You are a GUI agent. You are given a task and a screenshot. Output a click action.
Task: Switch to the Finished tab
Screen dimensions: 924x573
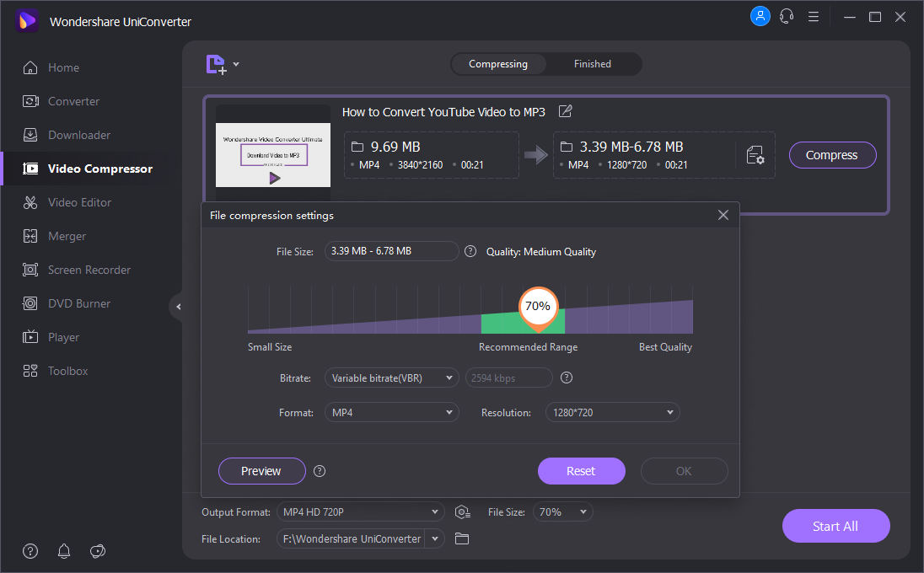(x=593, y=64)
